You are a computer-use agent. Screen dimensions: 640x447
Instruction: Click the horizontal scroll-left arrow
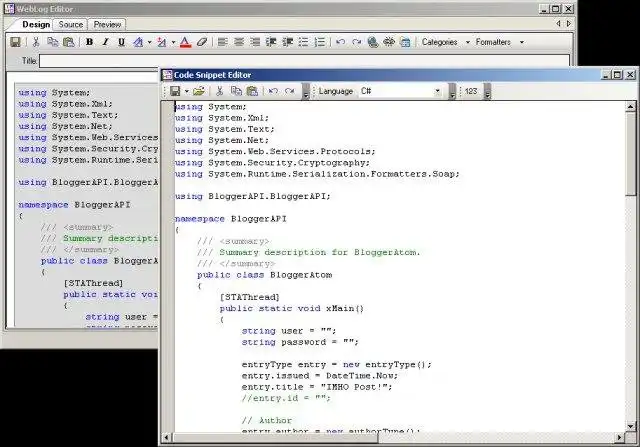click(167, 438)
